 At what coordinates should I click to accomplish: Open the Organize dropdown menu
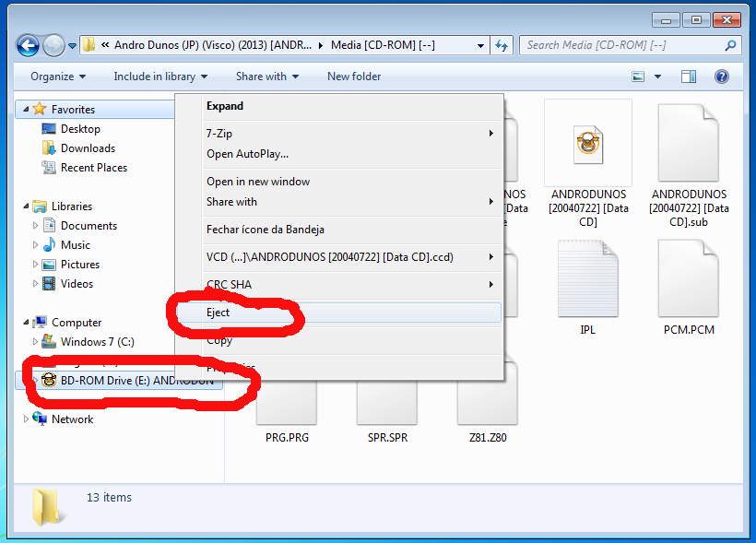point(57,77)
